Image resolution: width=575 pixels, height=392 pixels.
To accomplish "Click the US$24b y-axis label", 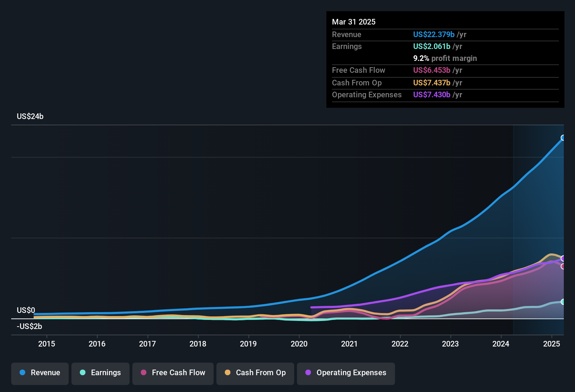I will 30,116.
